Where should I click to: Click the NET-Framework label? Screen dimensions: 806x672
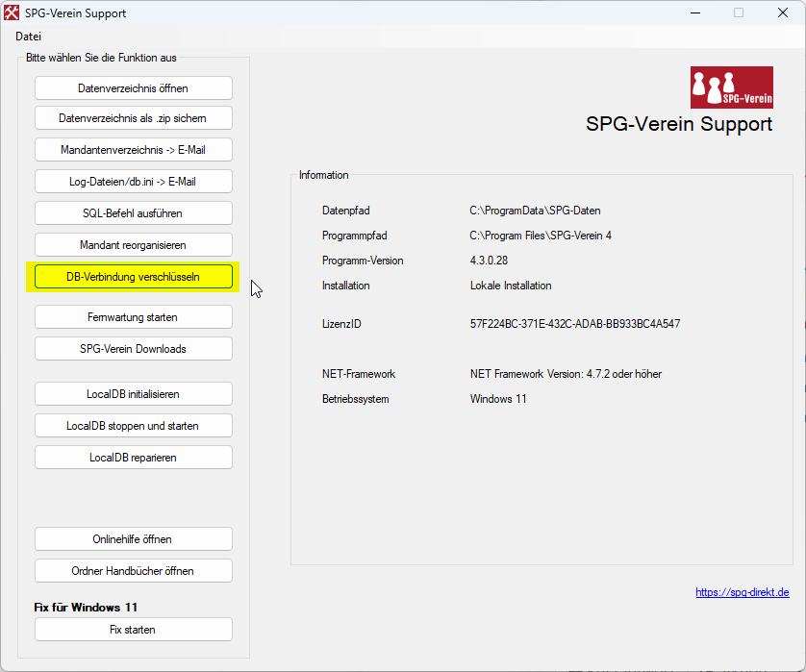click(359, 374)
